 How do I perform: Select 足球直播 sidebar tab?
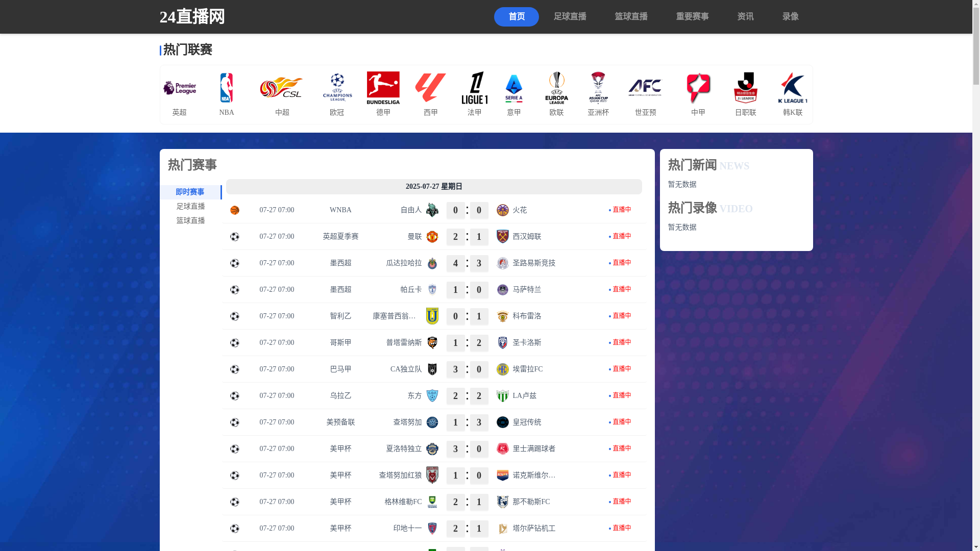point(190,207)
